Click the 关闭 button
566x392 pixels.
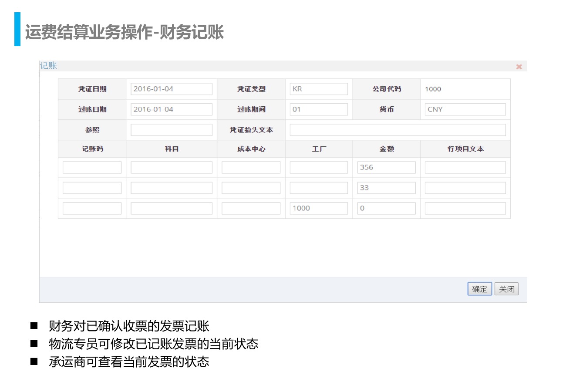pos(506,289)
